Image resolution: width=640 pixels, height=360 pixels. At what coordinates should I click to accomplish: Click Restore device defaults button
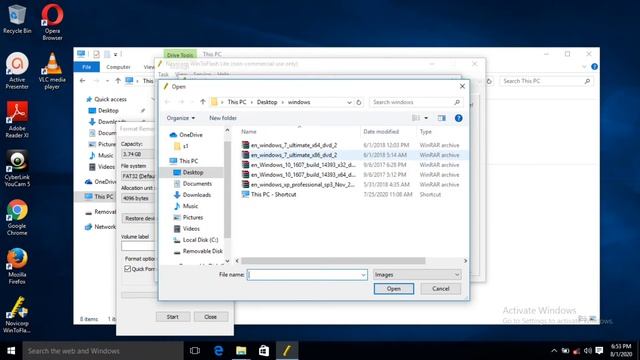click(x=138, y=218)
